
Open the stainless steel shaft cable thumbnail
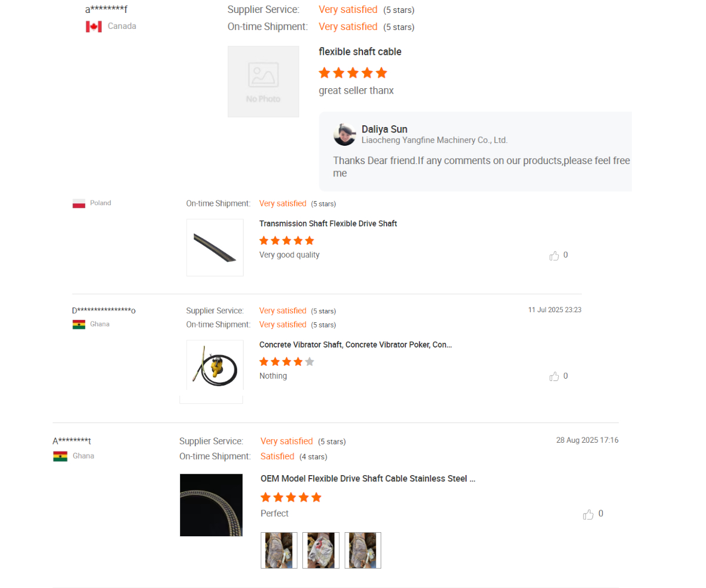(x=211, y=505)
